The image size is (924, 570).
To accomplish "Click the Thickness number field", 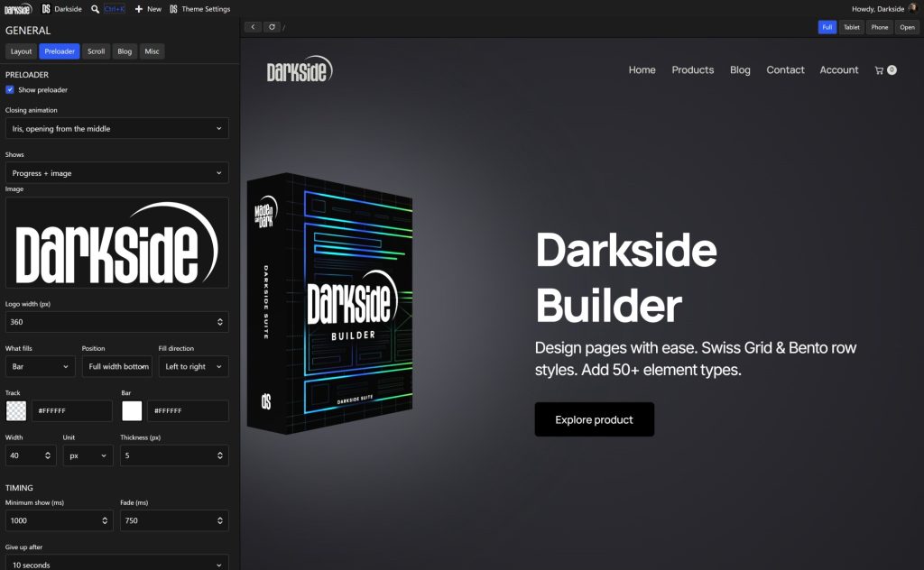I will click(x=174, y=455).
